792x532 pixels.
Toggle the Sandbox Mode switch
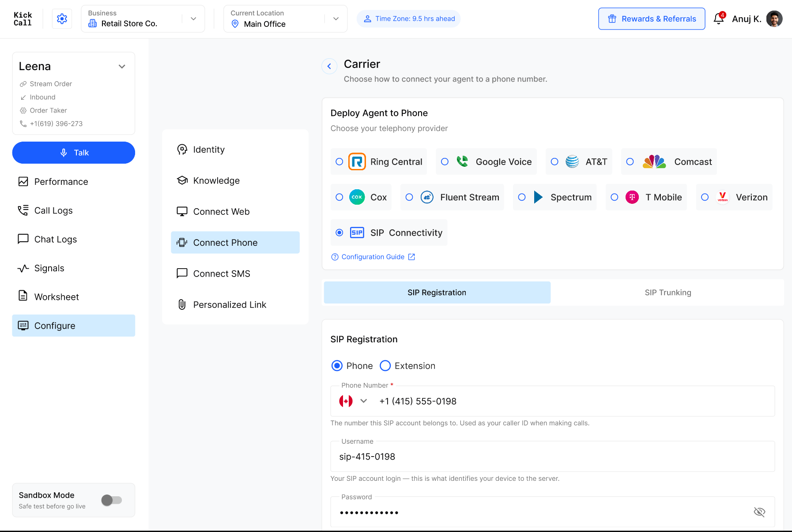point(112,500)
